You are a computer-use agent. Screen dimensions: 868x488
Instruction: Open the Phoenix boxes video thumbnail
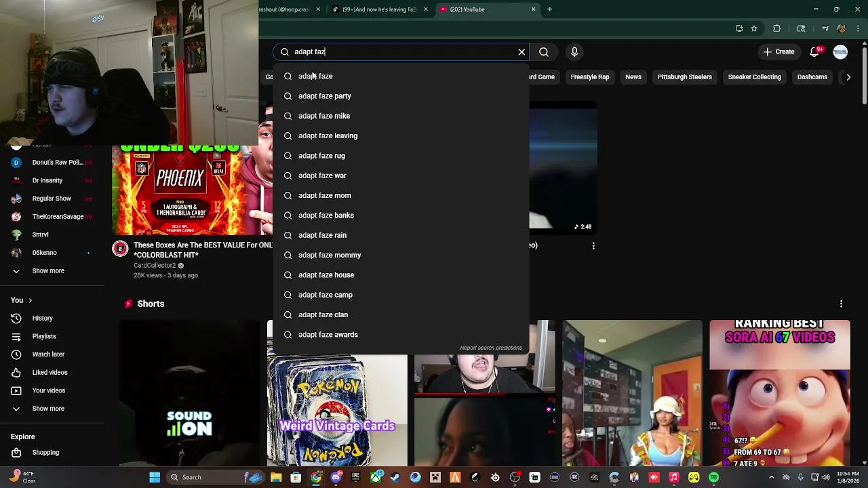pyautogui.click(x=192, y=190)
